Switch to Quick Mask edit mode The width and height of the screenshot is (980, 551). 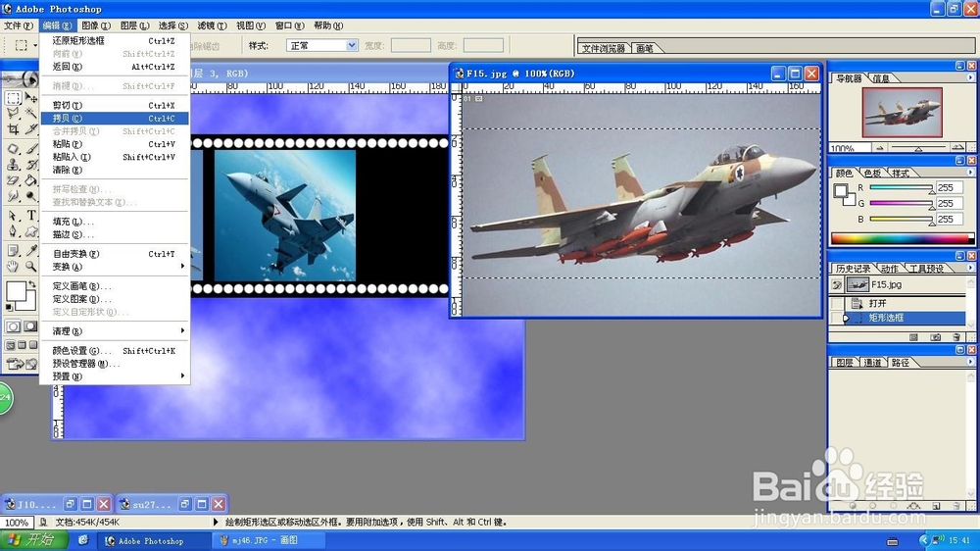[30, 326]
